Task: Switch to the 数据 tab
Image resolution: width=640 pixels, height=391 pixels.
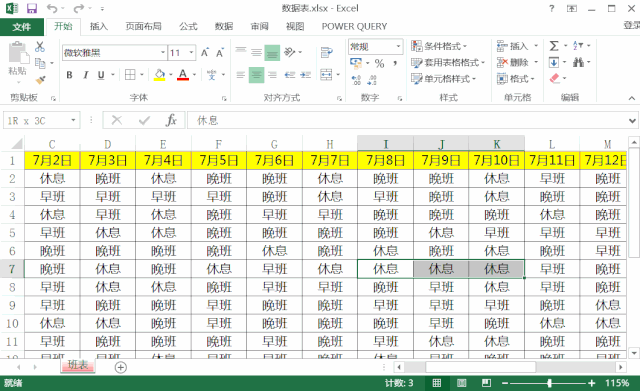Action: (224, 27)
